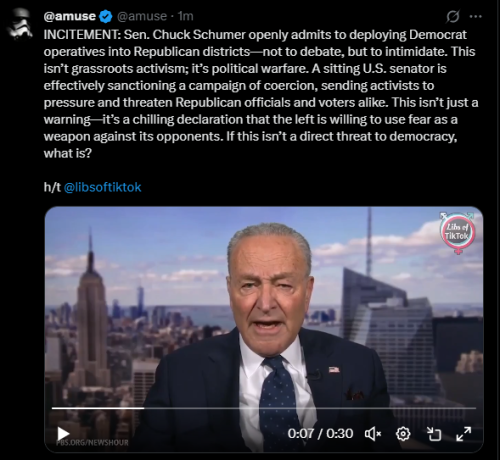
Task: Play the Schumer video clip
Action: click(63, 434)
